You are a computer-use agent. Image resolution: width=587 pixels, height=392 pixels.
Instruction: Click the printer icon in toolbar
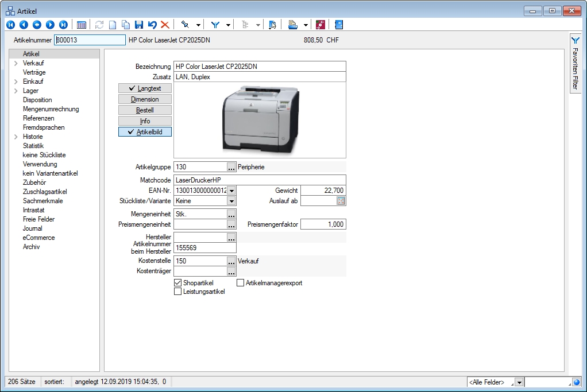pos(293,25)
